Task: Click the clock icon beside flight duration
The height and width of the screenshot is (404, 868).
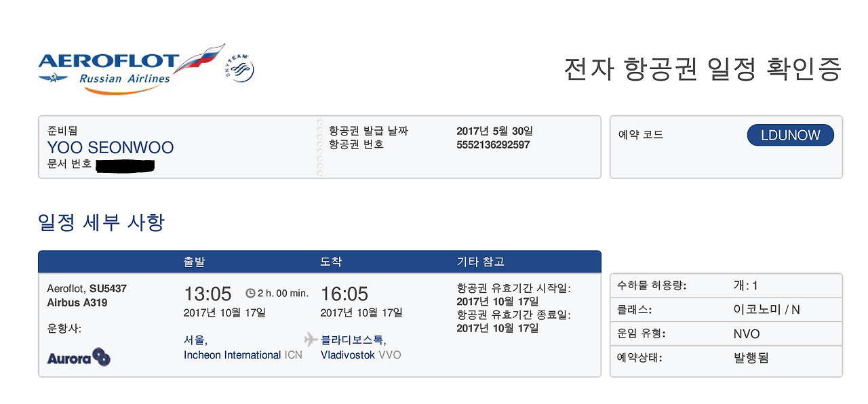Action: coord(250,294)
